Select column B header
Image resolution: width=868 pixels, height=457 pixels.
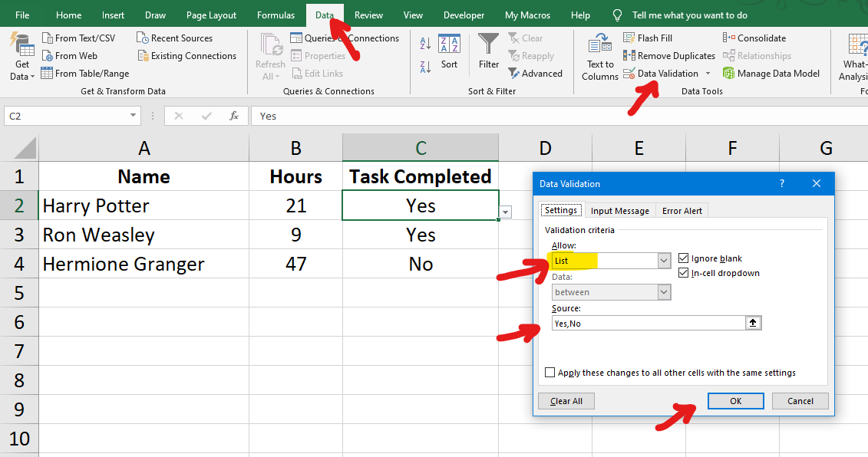click(295, 148)
